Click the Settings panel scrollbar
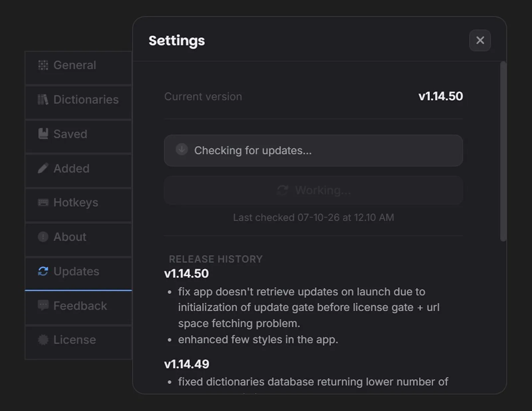532x411 pixels. tap(503, 151)
